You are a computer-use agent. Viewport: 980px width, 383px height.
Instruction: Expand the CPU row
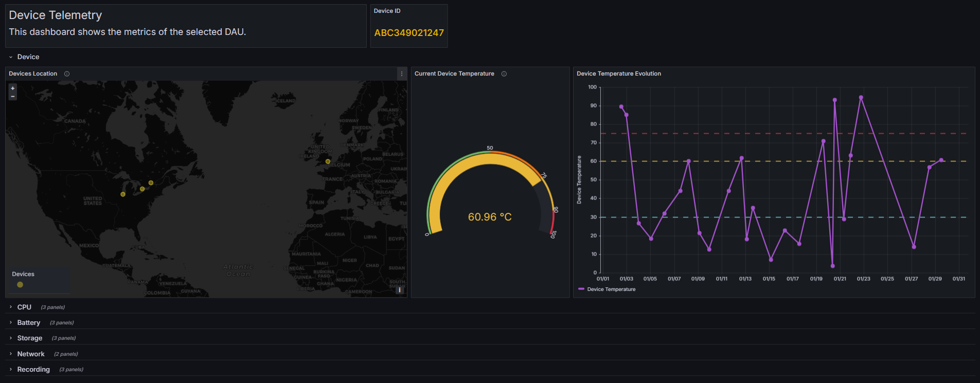pyautogui.click(x=24, y=307)
